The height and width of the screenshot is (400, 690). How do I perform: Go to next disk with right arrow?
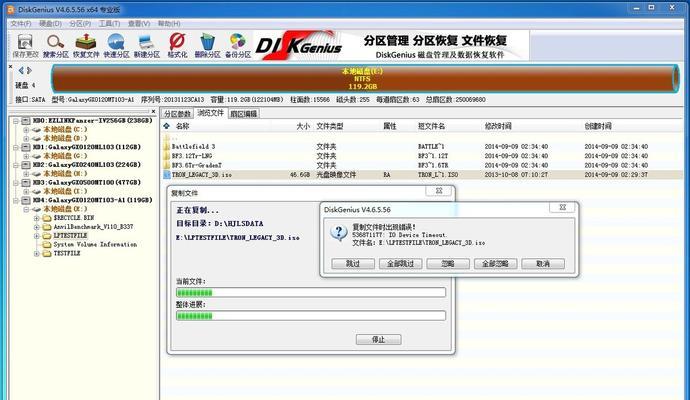click(29, 70)
